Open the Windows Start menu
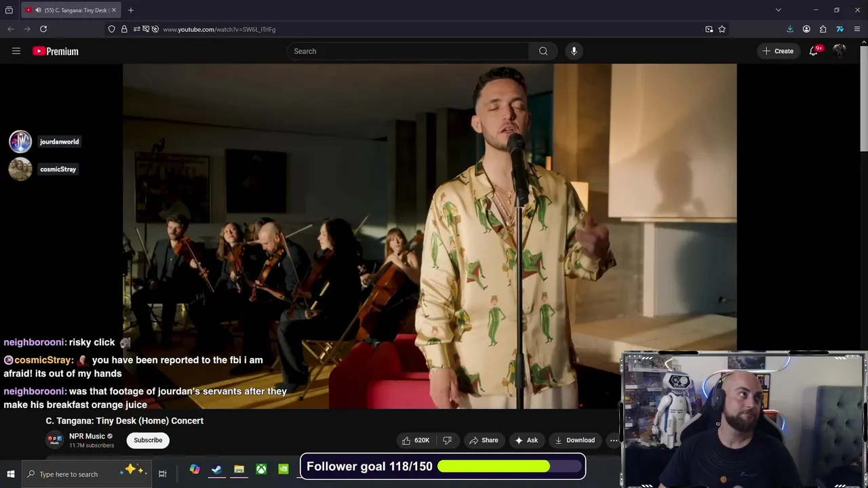Viewport: 868px width, 488px height. pos(11,474)
